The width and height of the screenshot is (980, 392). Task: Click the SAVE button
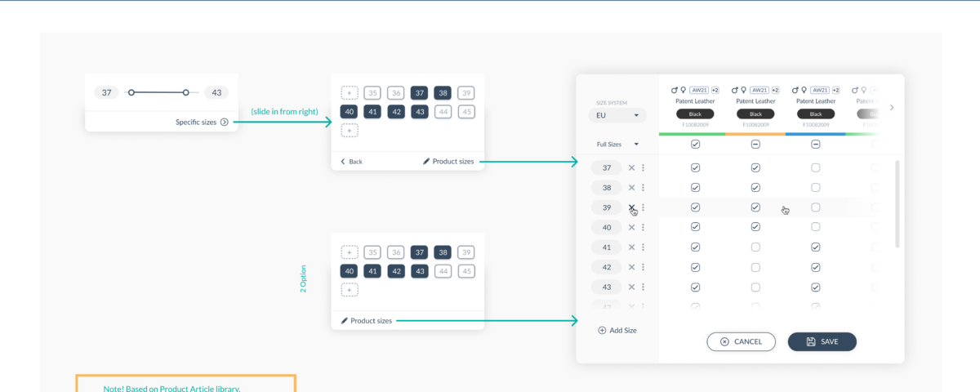(x=822, y=341)
